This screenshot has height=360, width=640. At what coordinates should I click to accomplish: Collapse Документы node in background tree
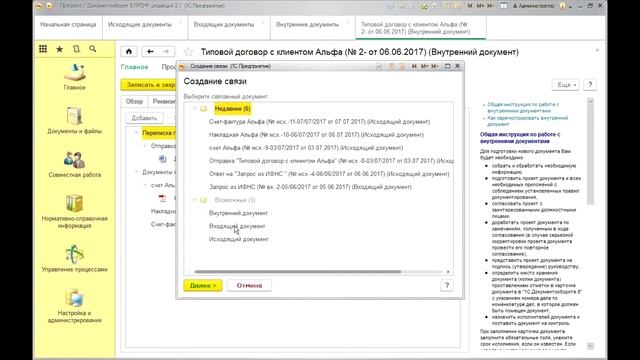point(136,172)
